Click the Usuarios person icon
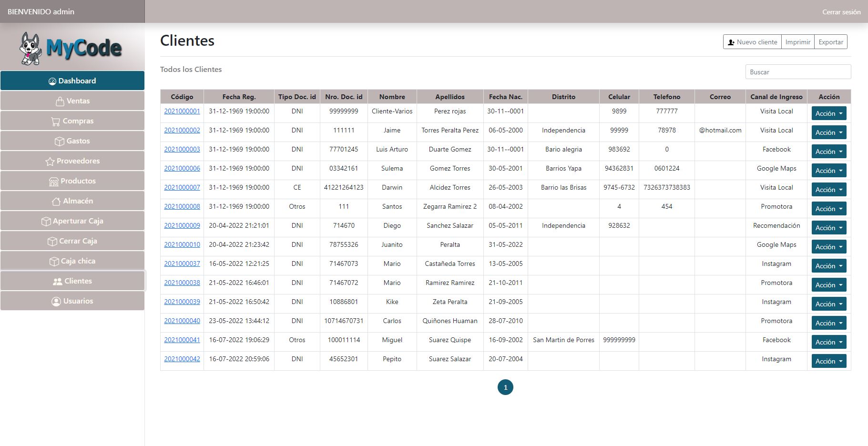Viewport: 868px width, 446px height. click(56, 302)
